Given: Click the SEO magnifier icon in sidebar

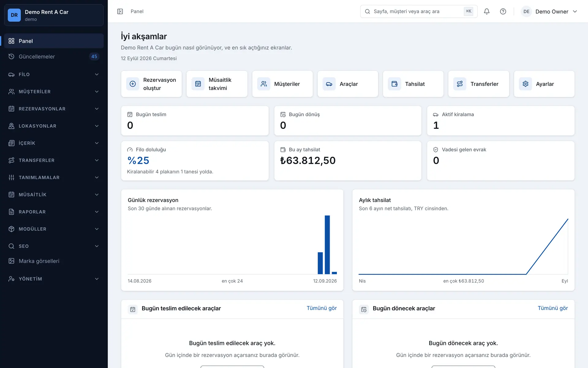Looking at the screenshot, I should click(11, 246).
